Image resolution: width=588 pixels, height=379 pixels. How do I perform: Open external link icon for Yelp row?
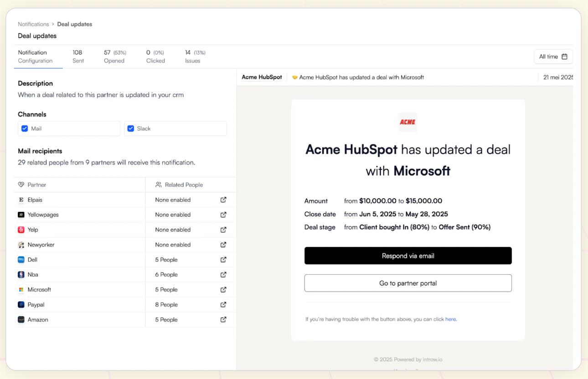[x=223, y=230]
